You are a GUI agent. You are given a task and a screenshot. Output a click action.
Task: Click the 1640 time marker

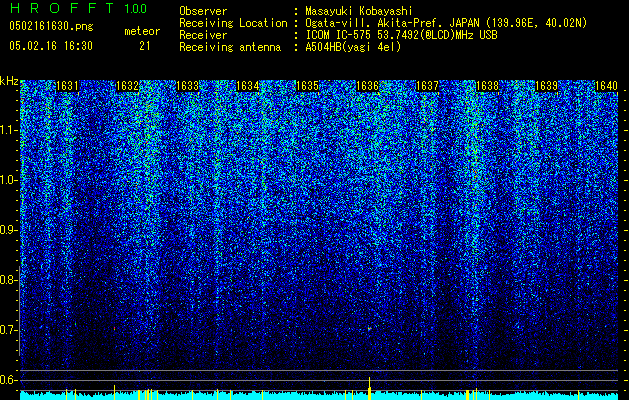[x=606, y=86]
